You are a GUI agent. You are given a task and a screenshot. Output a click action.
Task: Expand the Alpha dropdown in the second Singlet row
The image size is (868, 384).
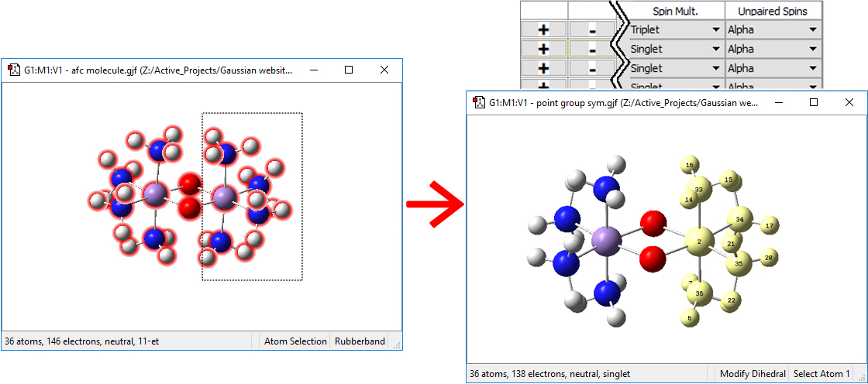tap(812, 68)
